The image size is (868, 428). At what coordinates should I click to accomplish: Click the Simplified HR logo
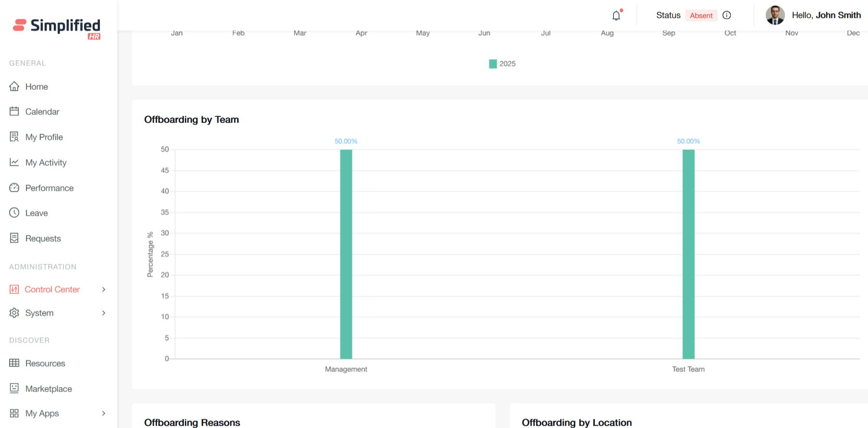tap(57, 27)
